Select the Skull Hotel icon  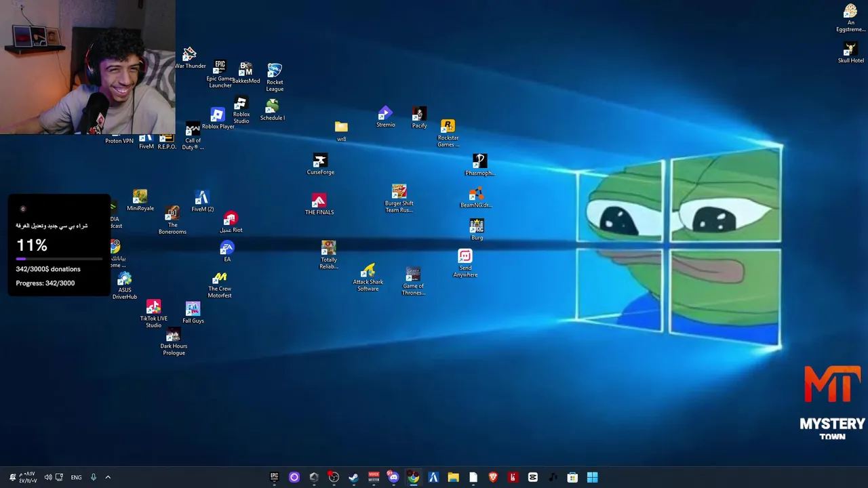pyautogui.click(x=850, y=53)
